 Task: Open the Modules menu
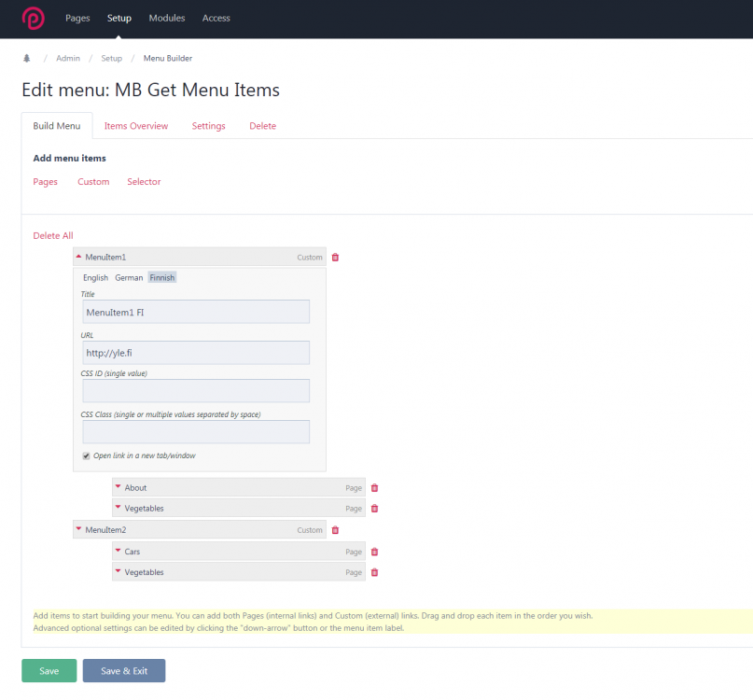[166, 18]
